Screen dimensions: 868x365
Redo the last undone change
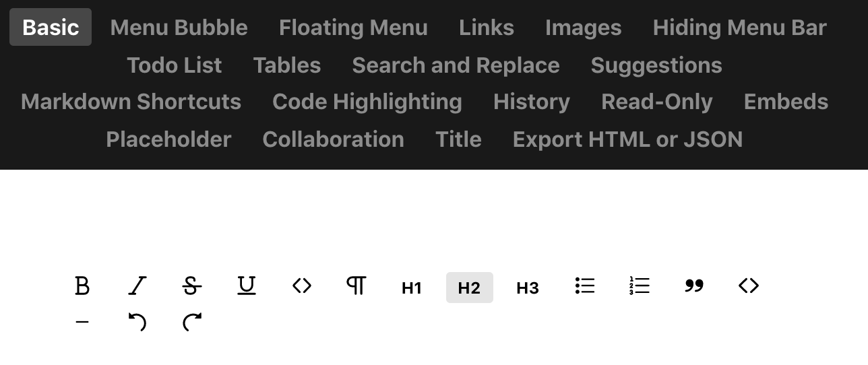click(192, 323)
